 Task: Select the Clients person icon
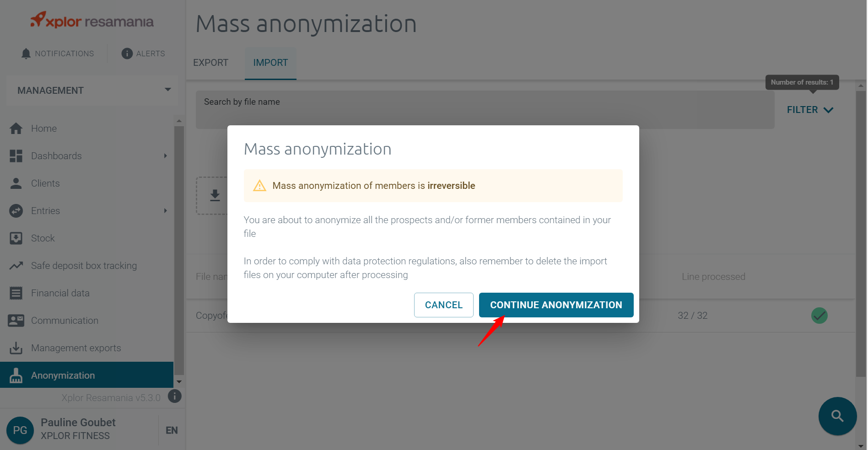click(16, 183)
